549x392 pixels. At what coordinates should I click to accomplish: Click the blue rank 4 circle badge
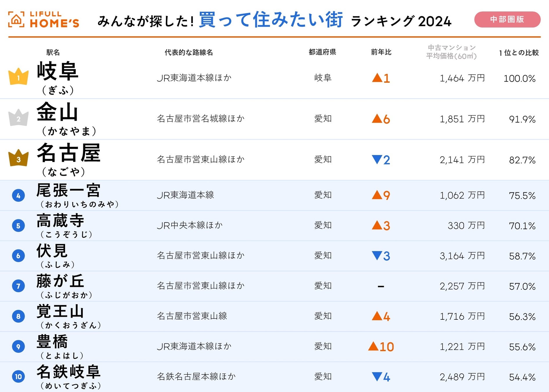[18, 195]
